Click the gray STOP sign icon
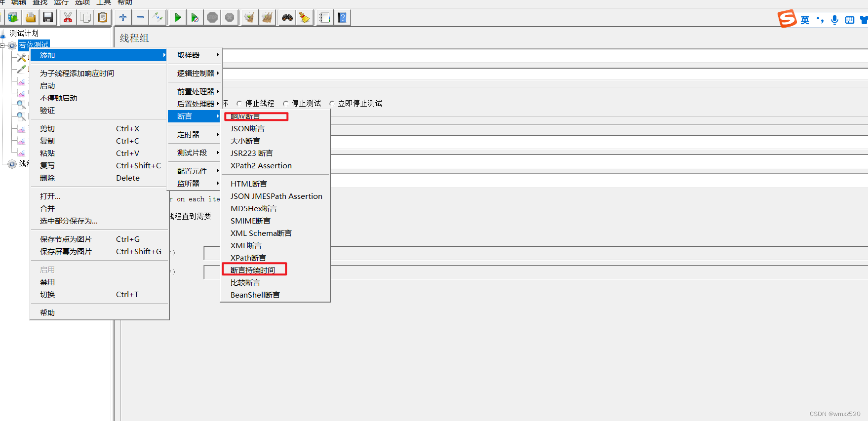This screenshot has width=868, height=421. click(212, 18)
